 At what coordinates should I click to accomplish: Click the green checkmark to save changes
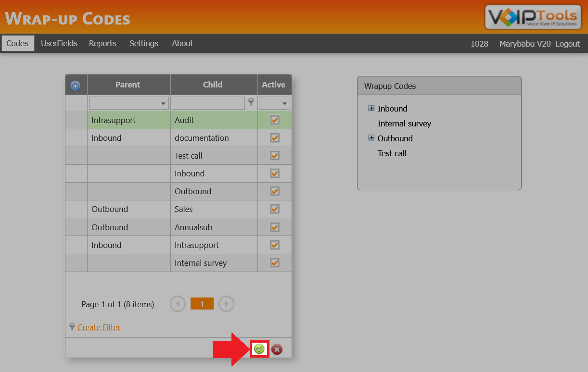tap(259, 349)
